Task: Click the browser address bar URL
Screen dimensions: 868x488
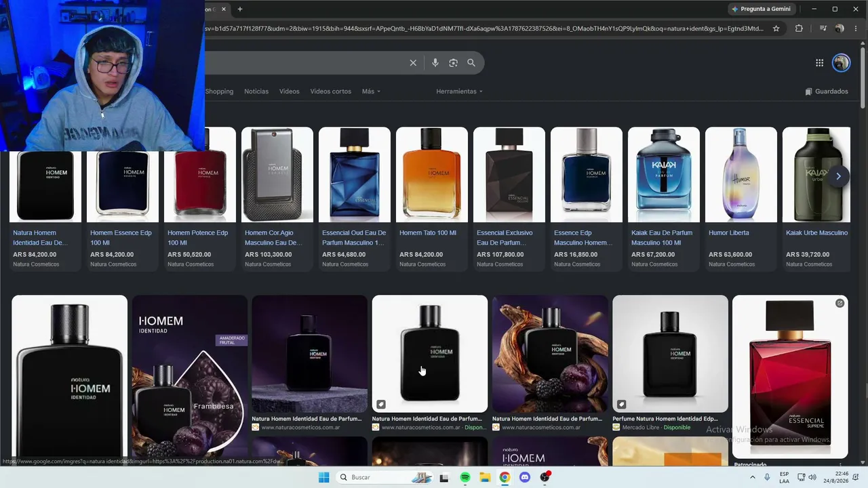Action: tap(484, 28)
